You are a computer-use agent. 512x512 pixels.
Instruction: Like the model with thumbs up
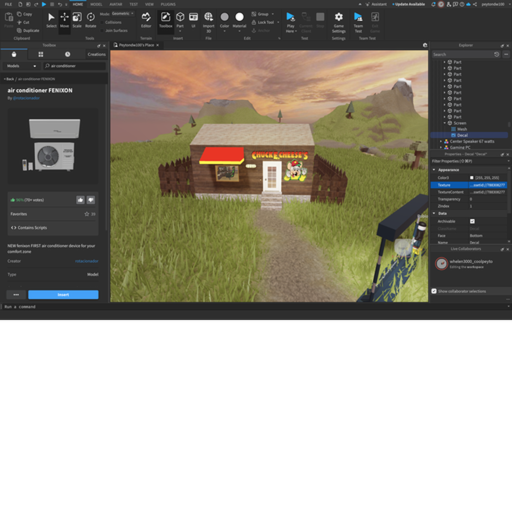coord(80,200)
